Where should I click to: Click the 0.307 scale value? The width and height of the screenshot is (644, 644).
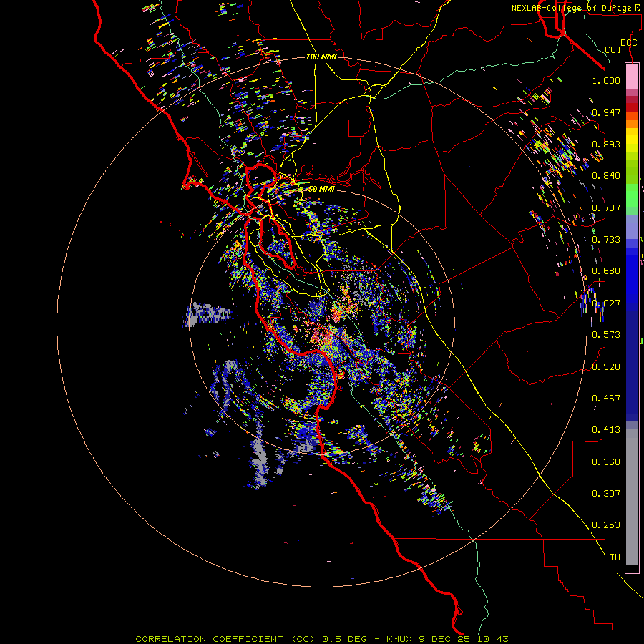[x=606, y=494]
